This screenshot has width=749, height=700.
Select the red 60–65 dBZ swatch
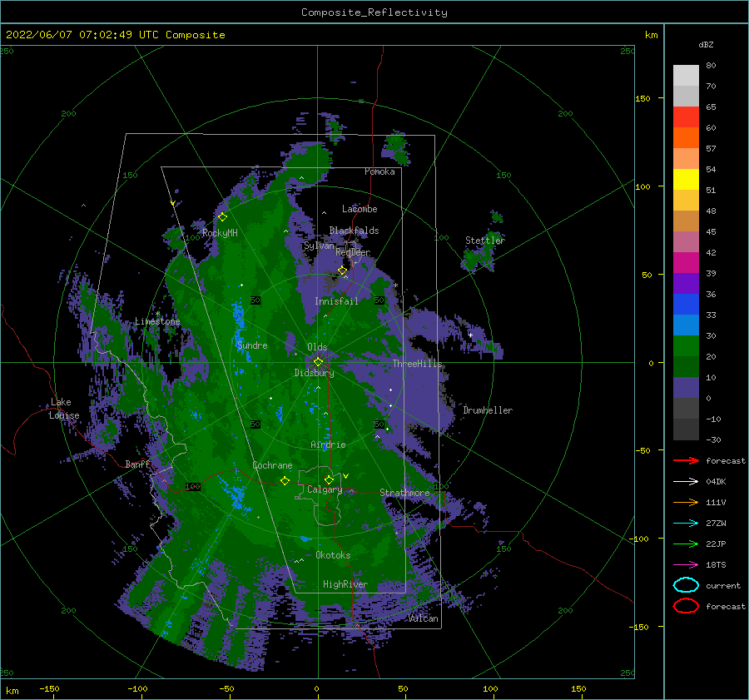[686, 117]
